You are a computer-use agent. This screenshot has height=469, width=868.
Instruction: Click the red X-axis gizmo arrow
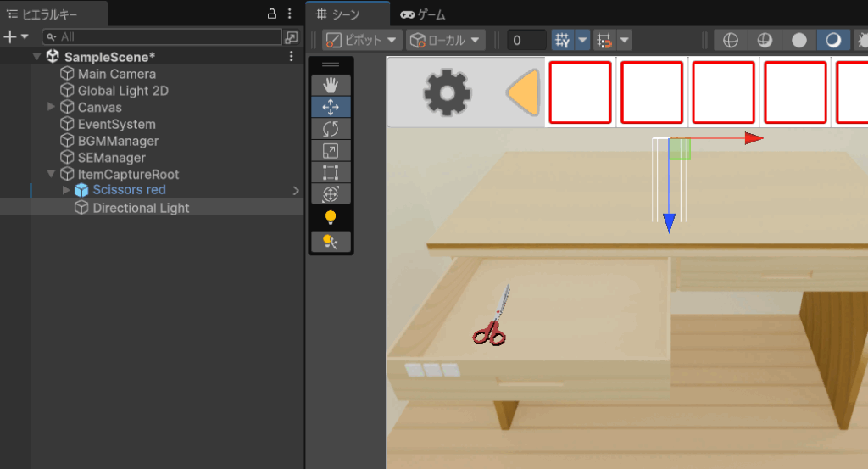[x=754, y=138]
